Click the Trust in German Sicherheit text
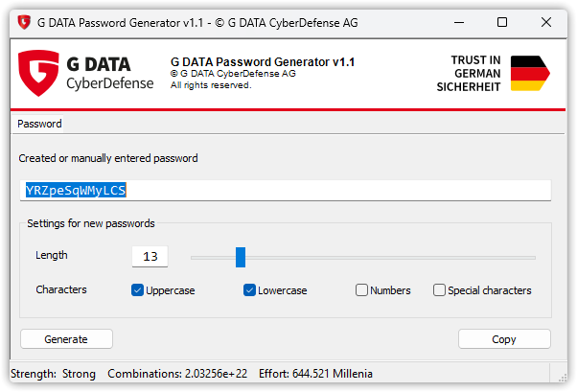This screenshot has width=577, height=392. 469,73
